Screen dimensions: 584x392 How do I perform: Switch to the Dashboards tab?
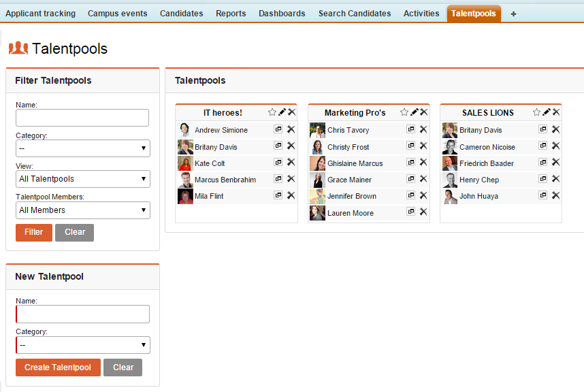282,14
